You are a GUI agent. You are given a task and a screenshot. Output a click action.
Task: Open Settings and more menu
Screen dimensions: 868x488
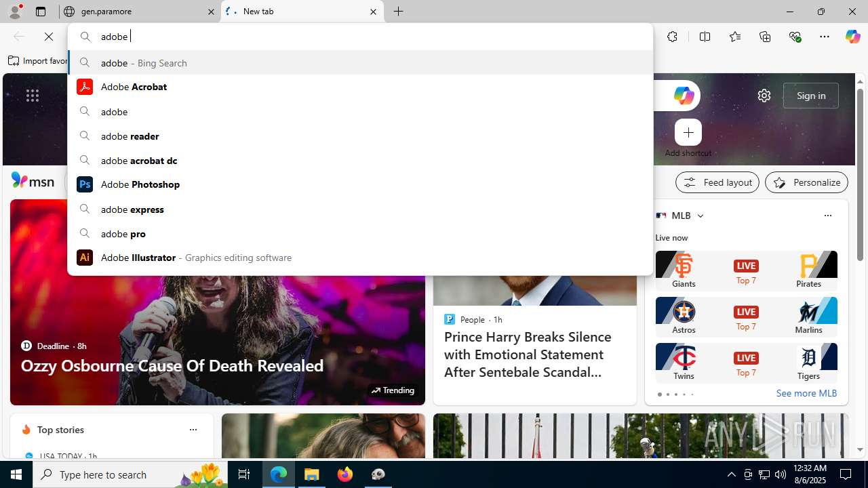825,37
